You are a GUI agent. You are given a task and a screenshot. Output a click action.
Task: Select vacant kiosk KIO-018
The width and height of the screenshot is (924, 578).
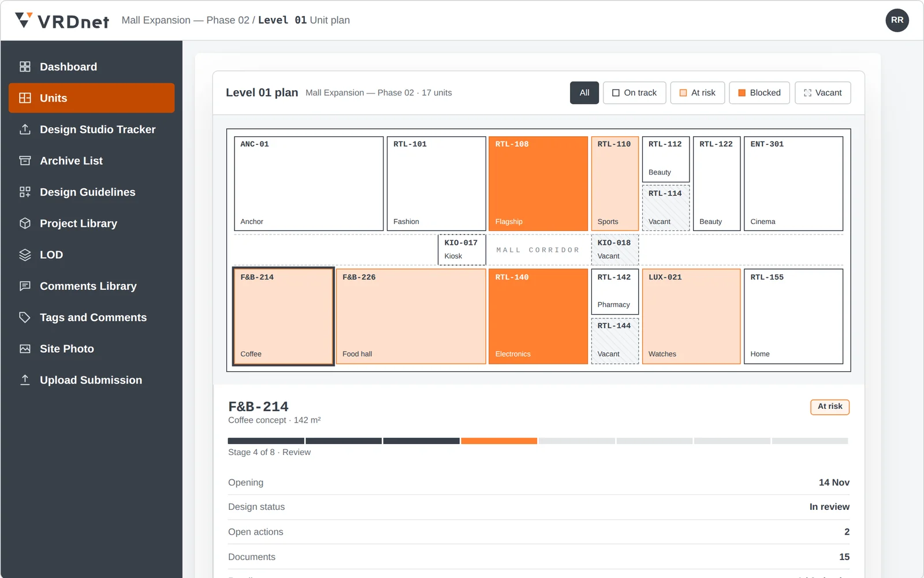tap(614, 250)
